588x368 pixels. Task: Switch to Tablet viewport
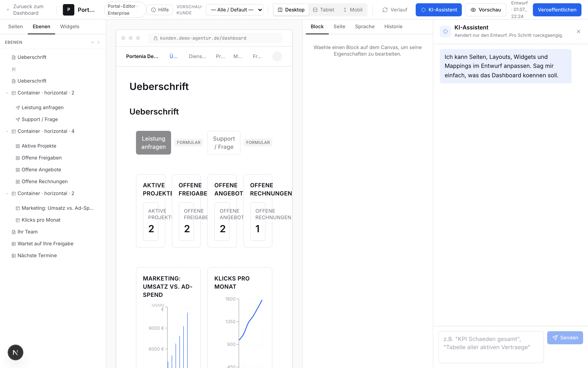[324, 10]
